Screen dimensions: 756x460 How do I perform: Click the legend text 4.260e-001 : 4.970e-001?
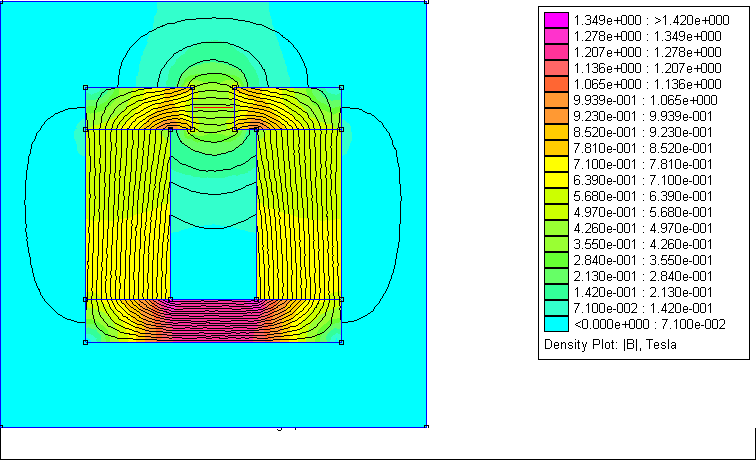pyautogui.click(x=643, y=228)
